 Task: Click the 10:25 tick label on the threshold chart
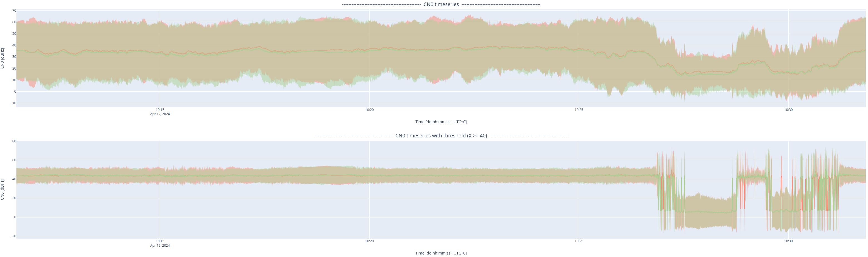578,241
